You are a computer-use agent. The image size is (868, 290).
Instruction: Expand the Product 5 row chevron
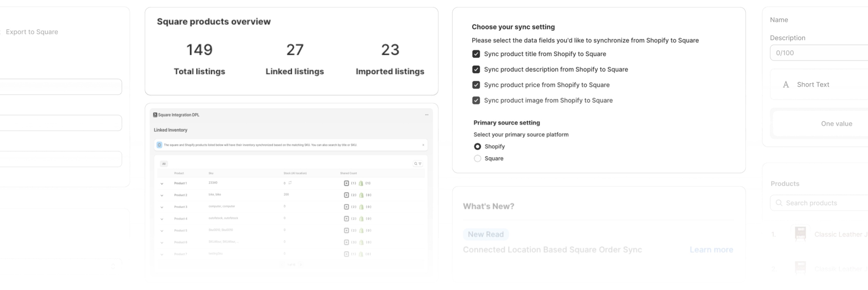[162, 231]
